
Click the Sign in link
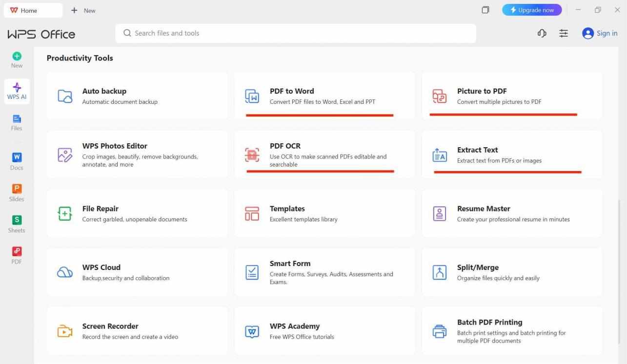[x=607, y=33]
